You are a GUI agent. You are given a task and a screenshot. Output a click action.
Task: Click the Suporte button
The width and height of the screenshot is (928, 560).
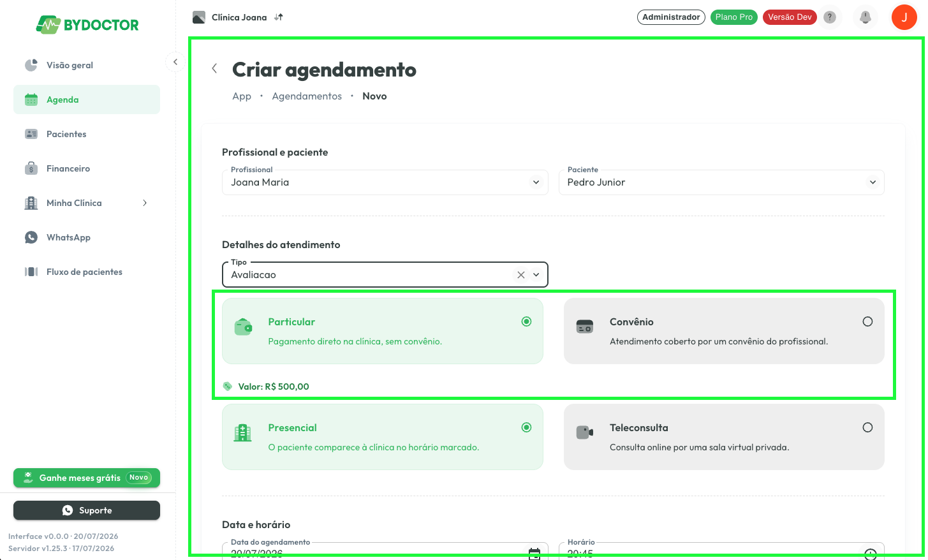pyautogui.click(x=87, y=510)
